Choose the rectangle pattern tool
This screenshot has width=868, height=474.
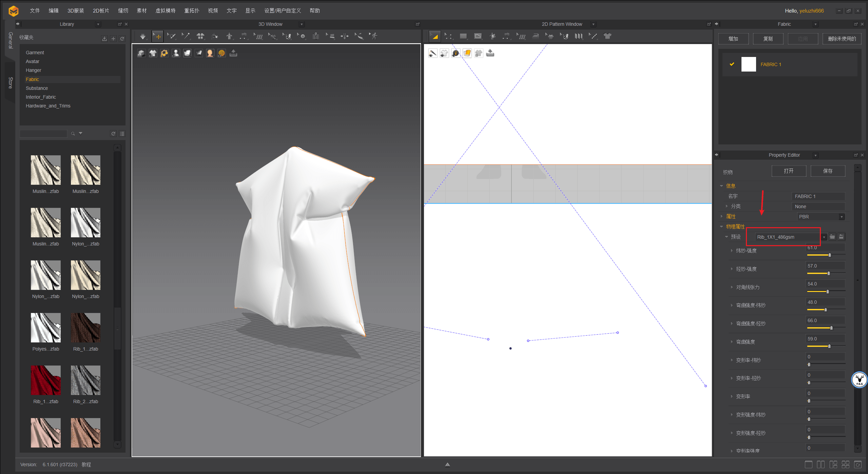tap(463, 36)
